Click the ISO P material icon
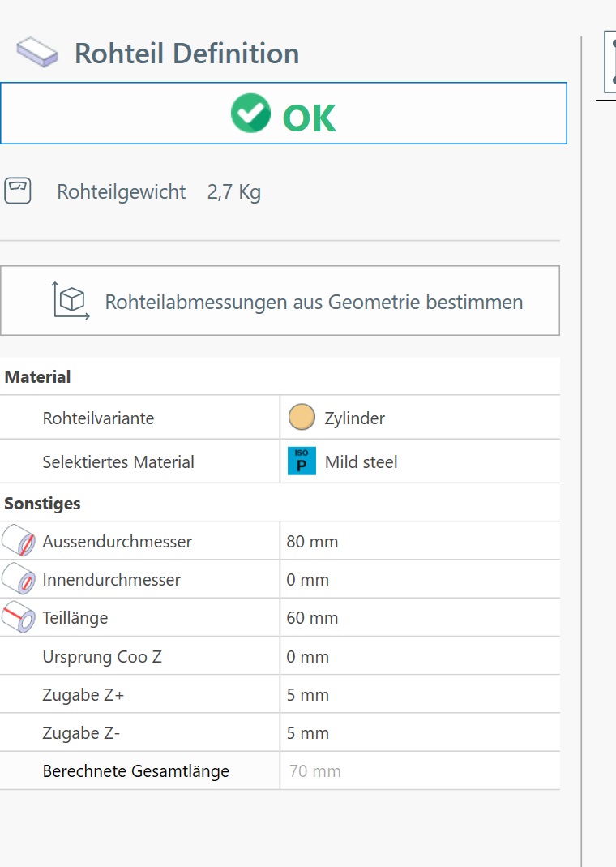This screenshot has width=616, height=867. pos(302,461)
